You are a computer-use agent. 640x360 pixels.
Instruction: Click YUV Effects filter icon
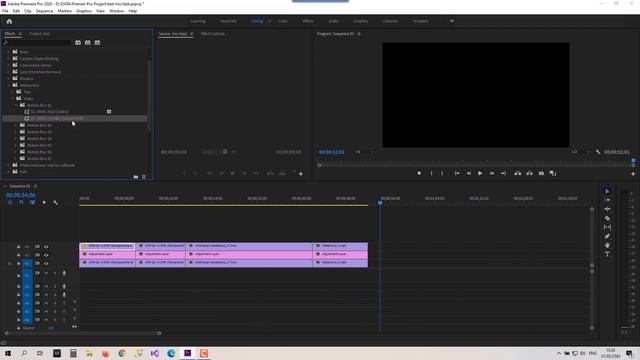(97, 42)
